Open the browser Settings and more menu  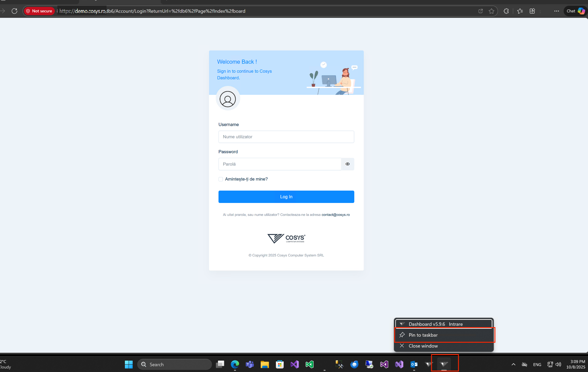coord(556,11)
